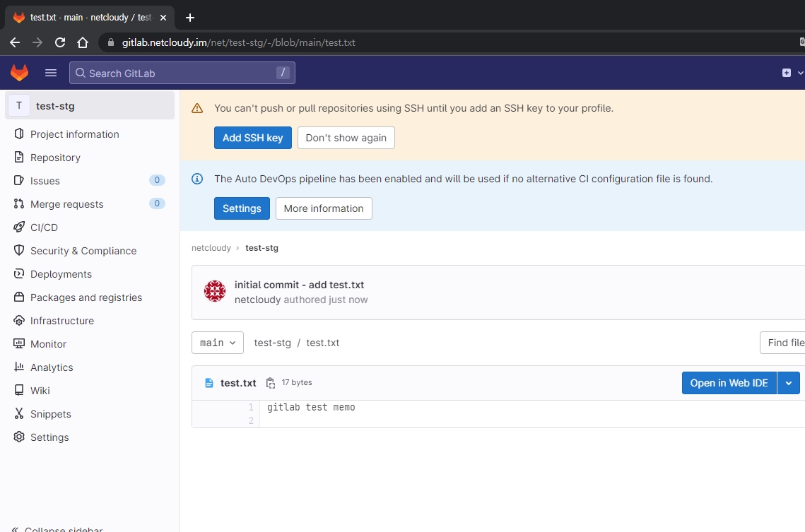Open a new browser tab
This screenshot has height=532, width=805.
190,18
